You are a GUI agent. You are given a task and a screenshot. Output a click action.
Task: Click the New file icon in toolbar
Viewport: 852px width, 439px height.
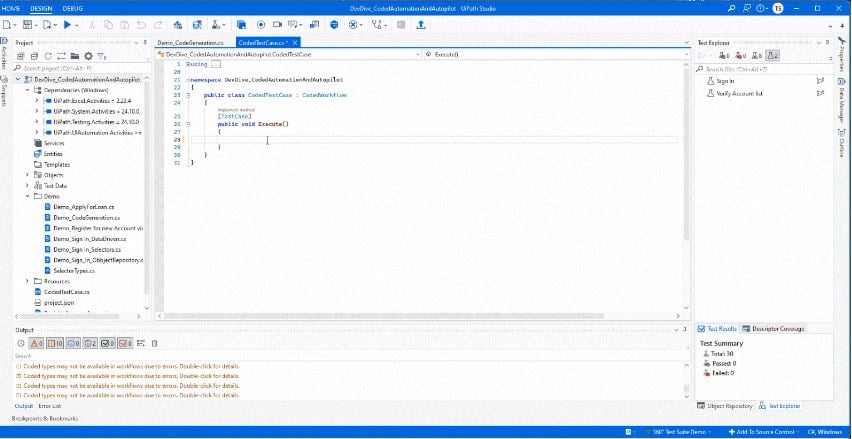(7, 24)
